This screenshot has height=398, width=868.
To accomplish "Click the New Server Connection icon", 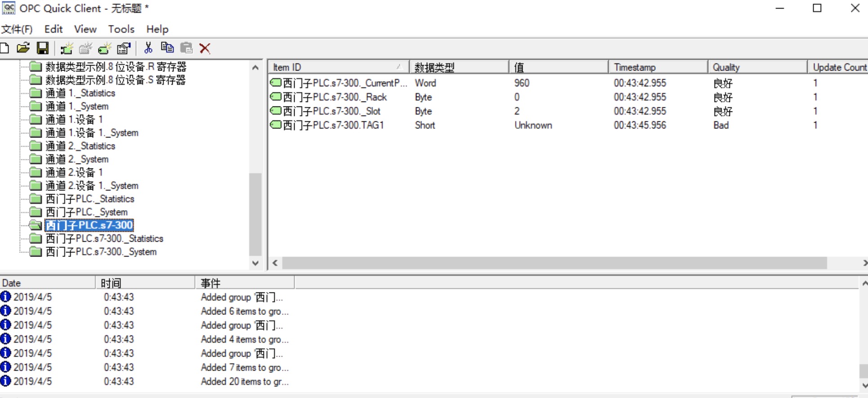I will coord(67,48).
